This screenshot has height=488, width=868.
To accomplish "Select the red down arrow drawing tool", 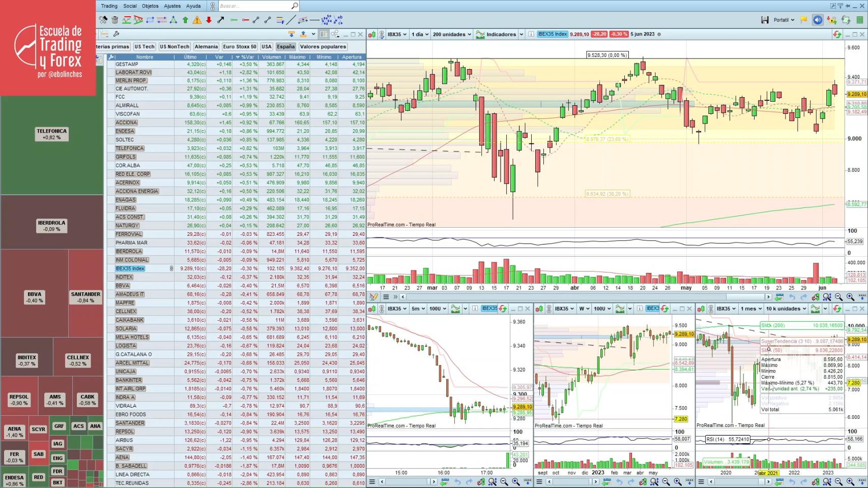I will pos(209,20).
